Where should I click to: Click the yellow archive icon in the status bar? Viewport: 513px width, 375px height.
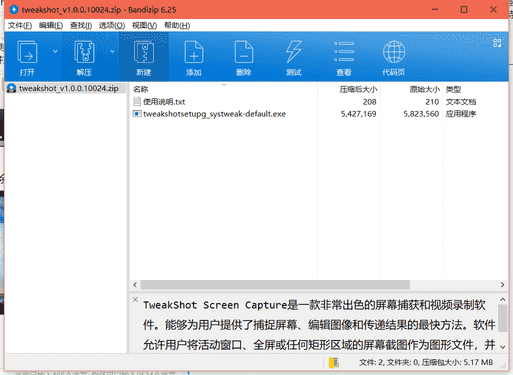coord(334,363)
